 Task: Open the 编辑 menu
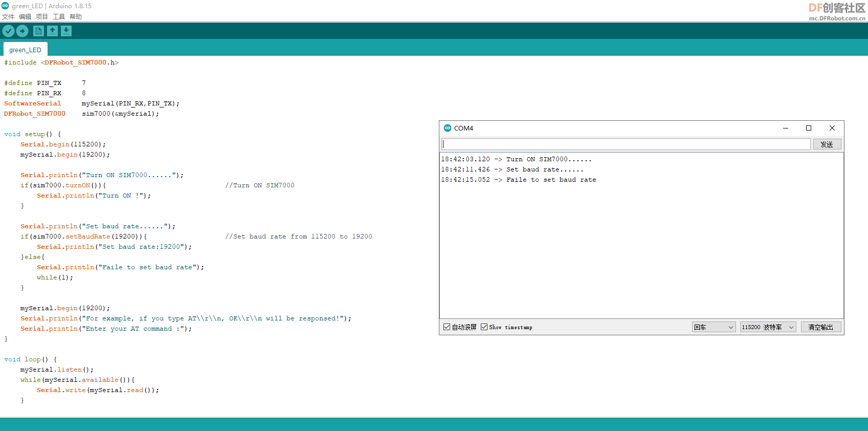click(x=25, y=17)
